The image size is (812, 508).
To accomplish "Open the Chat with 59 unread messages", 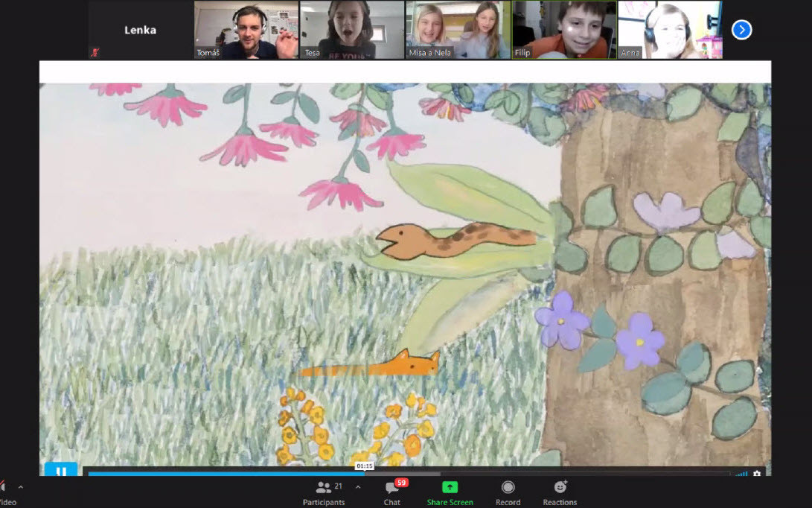I will pos(392,492).
